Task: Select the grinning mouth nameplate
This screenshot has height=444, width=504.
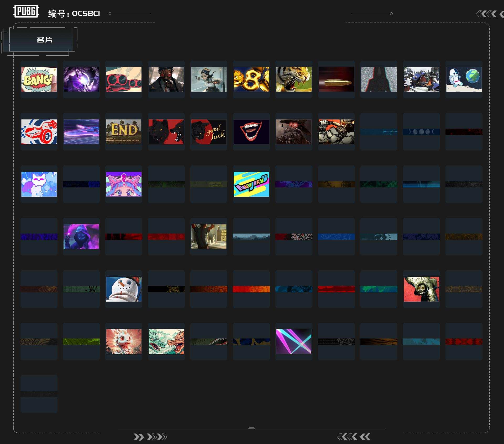Action: click(x=251, y=132)
